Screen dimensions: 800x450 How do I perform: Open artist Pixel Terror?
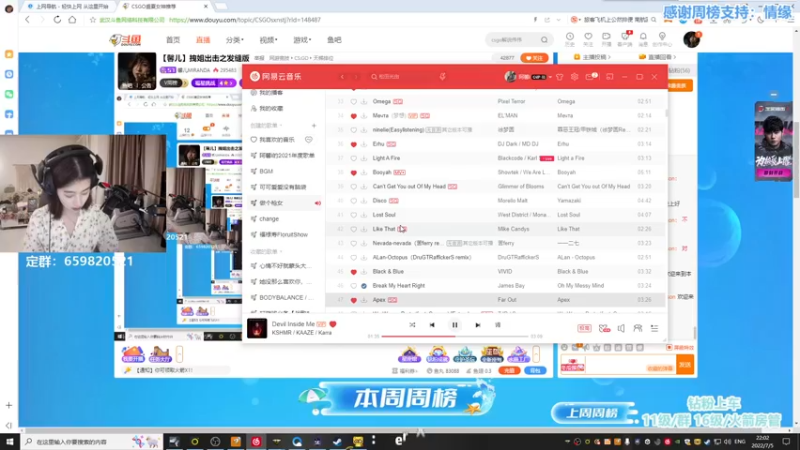[x=511, y=102]
